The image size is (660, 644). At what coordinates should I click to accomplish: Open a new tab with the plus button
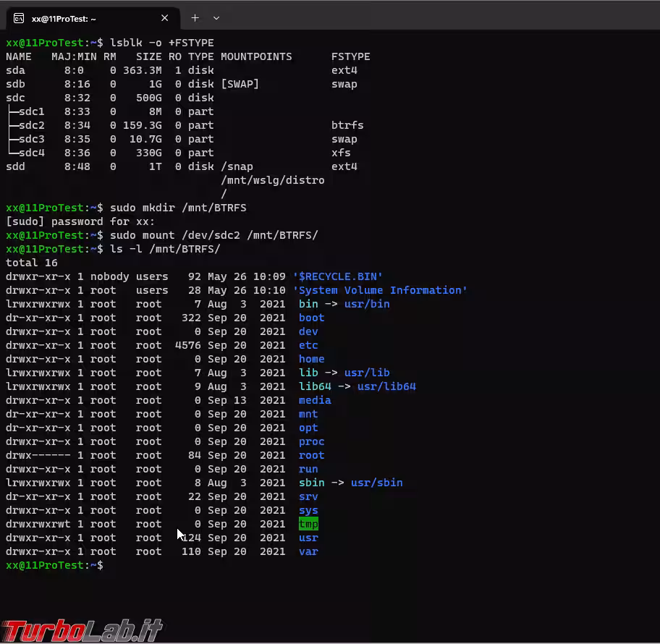click(x=195, y=18)
